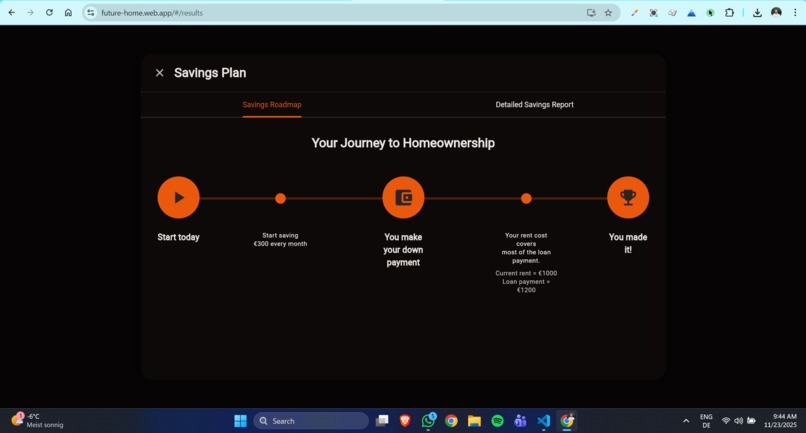The width and height of the screenshot is (806, 433).
Task: Open the color picker eyedropper extension
Action: (635, 13)
